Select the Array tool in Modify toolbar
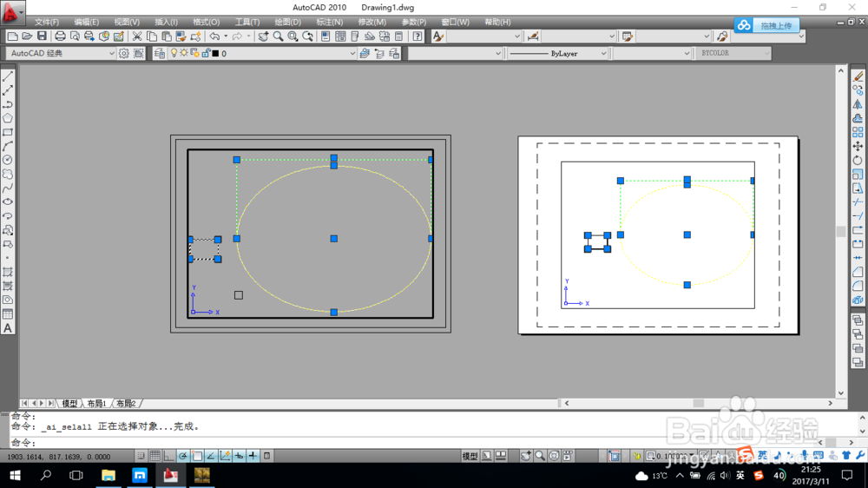The image size is (868, 488). pos(858,132)
